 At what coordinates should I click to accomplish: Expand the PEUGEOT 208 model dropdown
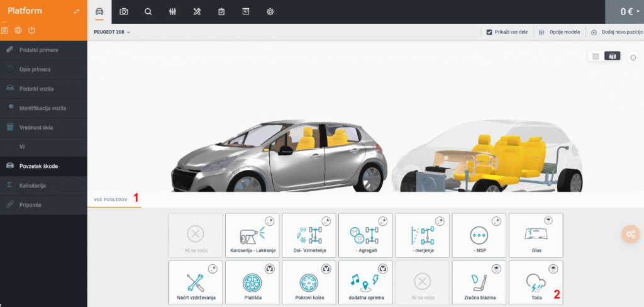point(112,32)
